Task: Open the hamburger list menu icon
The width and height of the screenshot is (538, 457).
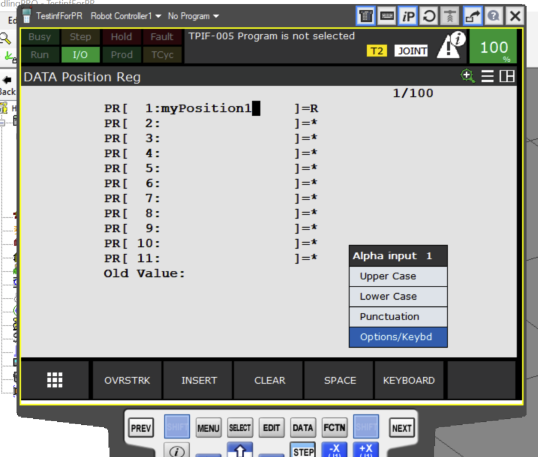Action: tap(487, 76)
